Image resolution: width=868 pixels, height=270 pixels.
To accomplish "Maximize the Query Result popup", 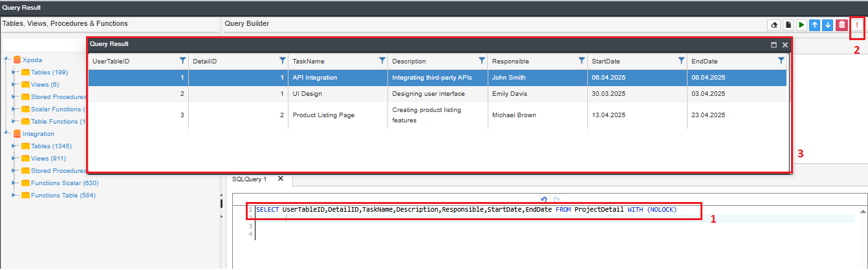I will click(774, 45).
